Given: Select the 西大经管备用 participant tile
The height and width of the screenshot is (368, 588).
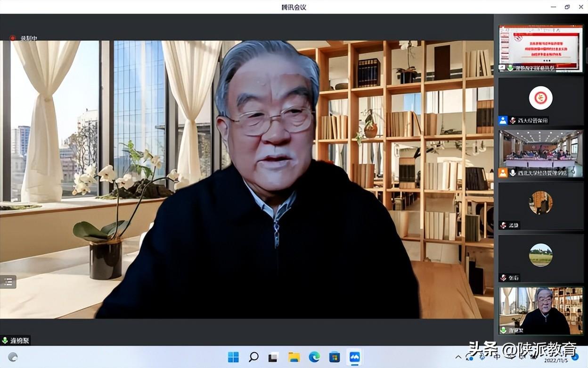Looking at the screenshot, I should pos(540,101).
